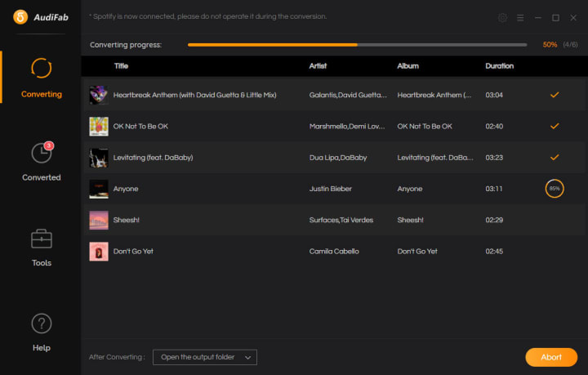The image size is (588, 375).
Task: Click the Artist column header
Action: click(x=318, y=66)
